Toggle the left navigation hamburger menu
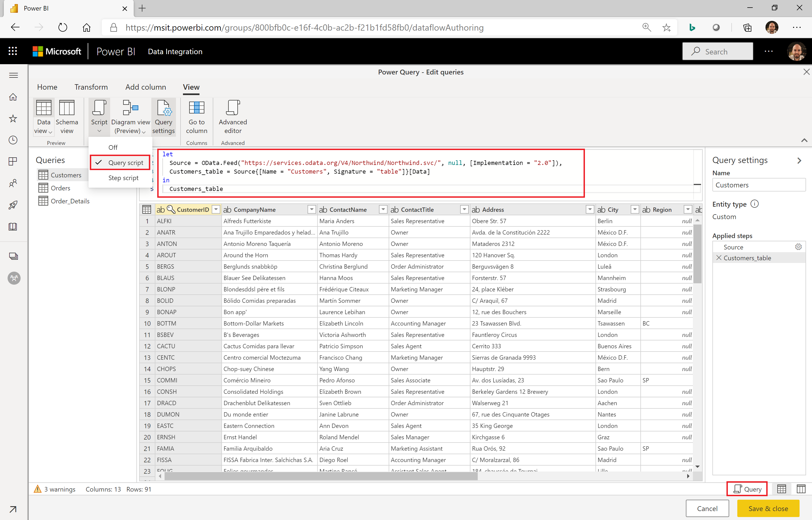Image resolution: width=812 pixels, height=520 pixels. (x=14, y=75)
